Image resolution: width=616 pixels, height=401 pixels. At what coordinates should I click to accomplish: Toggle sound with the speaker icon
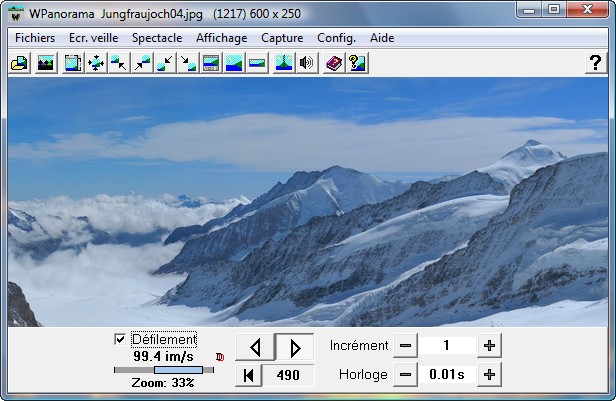point(307,63)
